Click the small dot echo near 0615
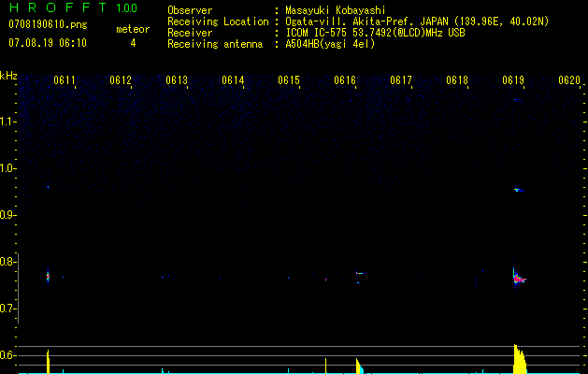 click(x=288, y=278)
